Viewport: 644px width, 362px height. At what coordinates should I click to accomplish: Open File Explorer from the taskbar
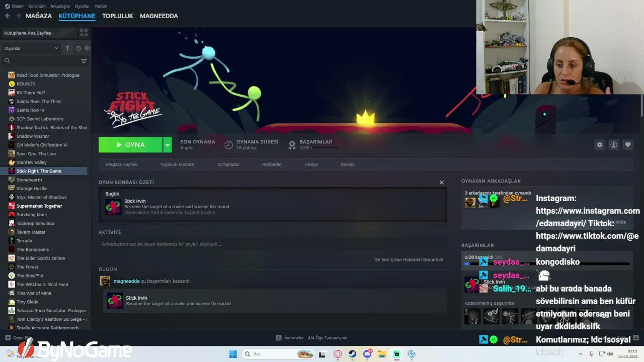click(382, 354)
